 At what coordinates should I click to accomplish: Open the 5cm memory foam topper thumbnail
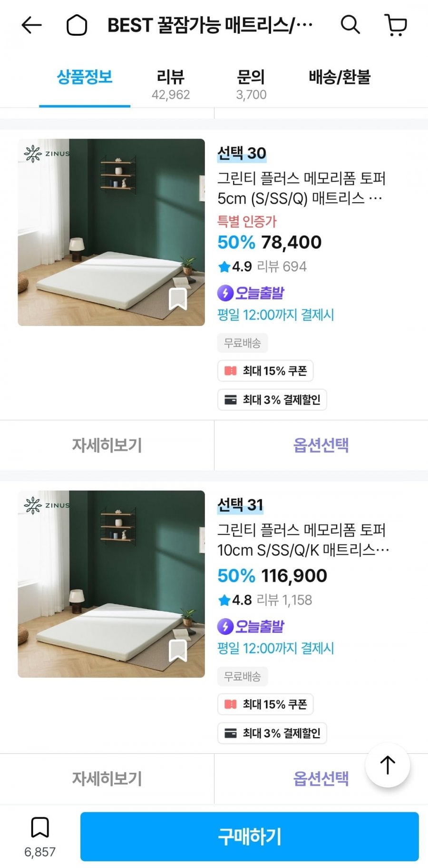point(111,232)
